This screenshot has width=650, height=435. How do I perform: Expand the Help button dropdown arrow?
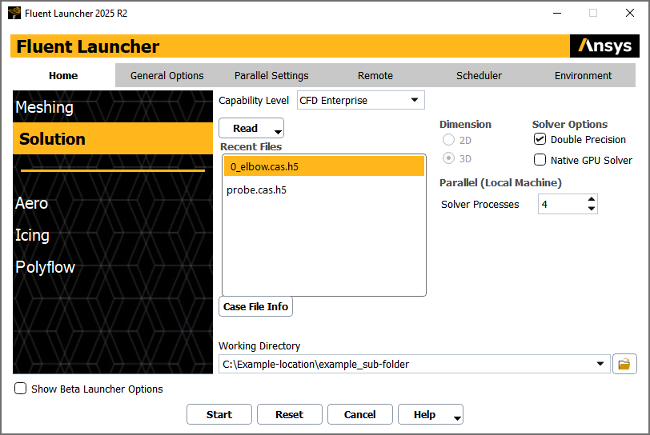[457, 418]
